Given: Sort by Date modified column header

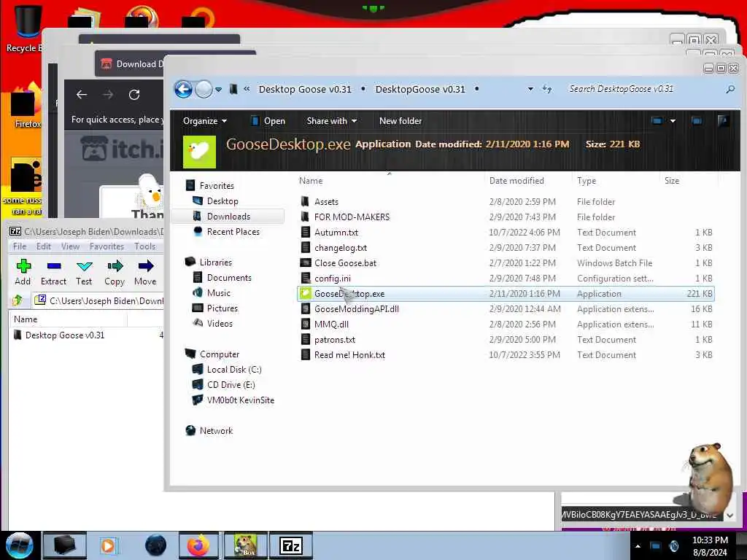Looking at the screenshot, I should (516, 181).
